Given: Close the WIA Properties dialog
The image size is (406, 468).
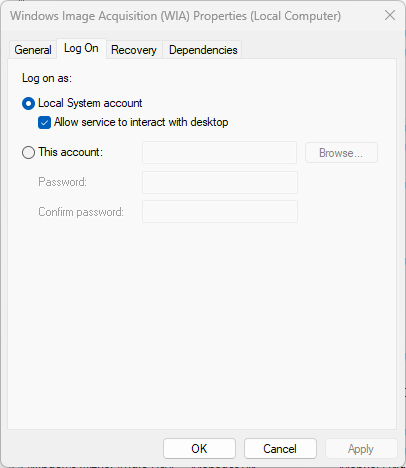Looking at the screenshot, I should coord(390,15).
